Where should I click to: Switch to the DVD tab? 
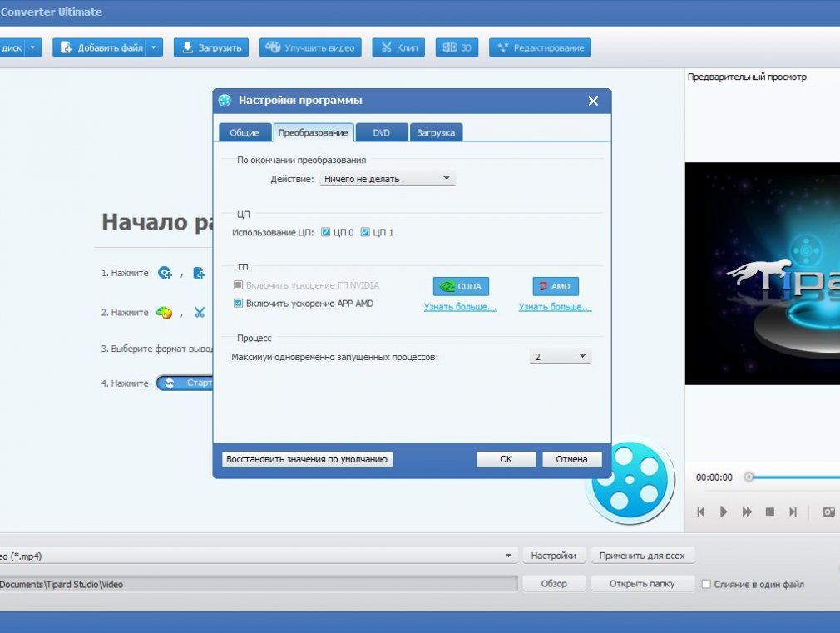coord(382,132)
